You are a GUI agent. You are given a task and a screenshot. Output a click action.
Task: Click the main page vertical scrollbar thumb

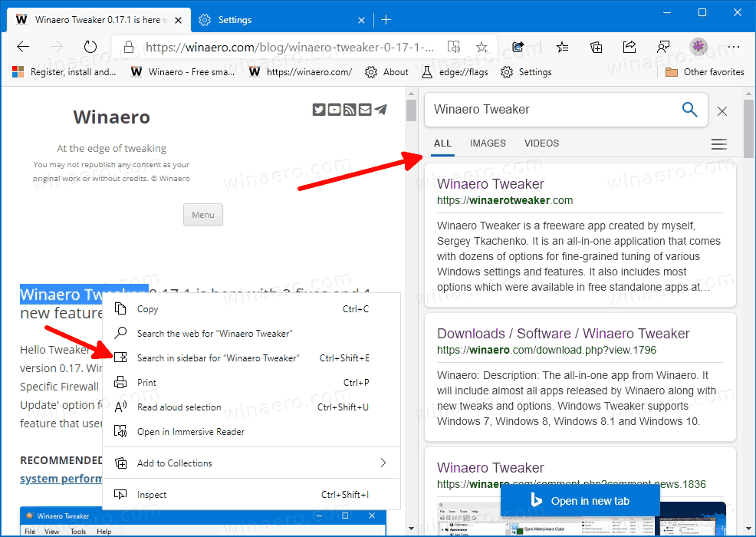pyautogui.click(x=411, y=110)
